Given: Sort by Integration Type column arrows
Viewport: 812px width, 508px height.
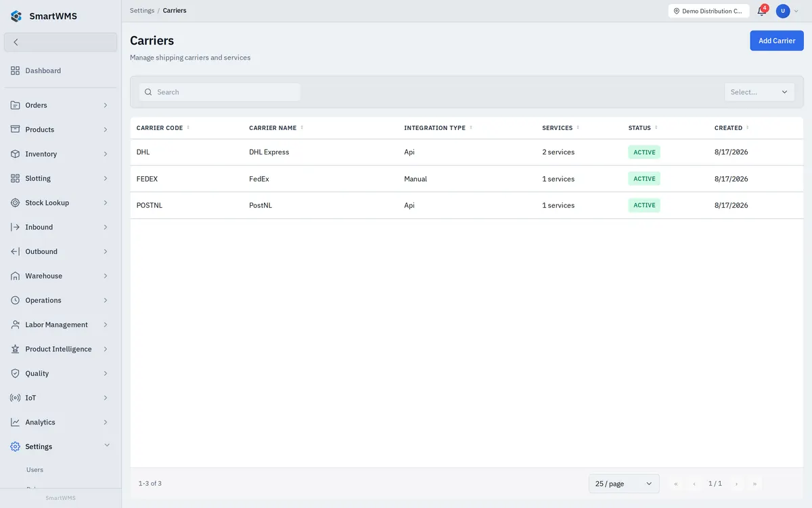Looking at the screenshot, I should (x=471, y=127).
